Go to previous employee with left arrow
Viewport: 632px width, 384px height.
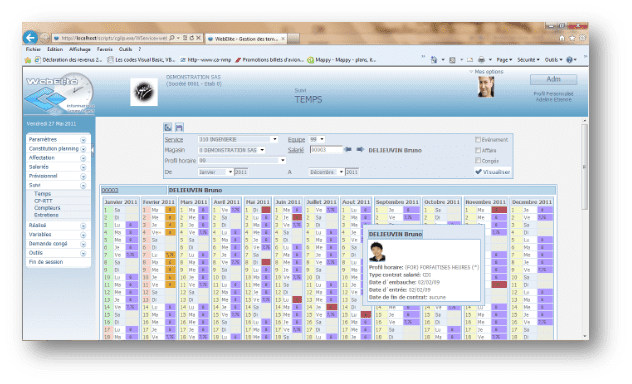347,149
